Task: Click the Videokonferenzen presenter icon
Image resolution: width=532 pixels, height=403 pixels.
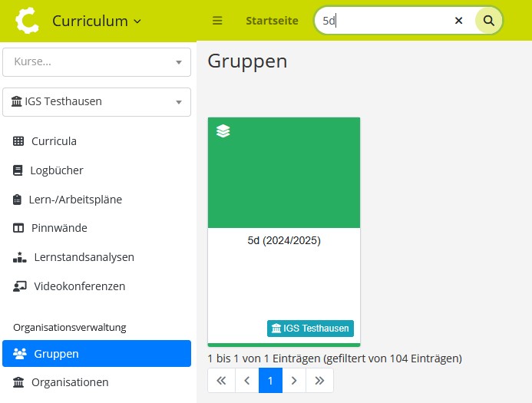Action: click(x=20, y=286)
